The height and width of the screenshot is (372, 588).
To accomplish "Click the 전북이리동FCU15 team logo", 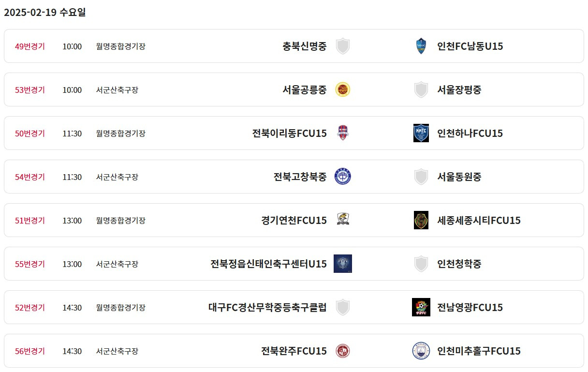I will 343,133.
